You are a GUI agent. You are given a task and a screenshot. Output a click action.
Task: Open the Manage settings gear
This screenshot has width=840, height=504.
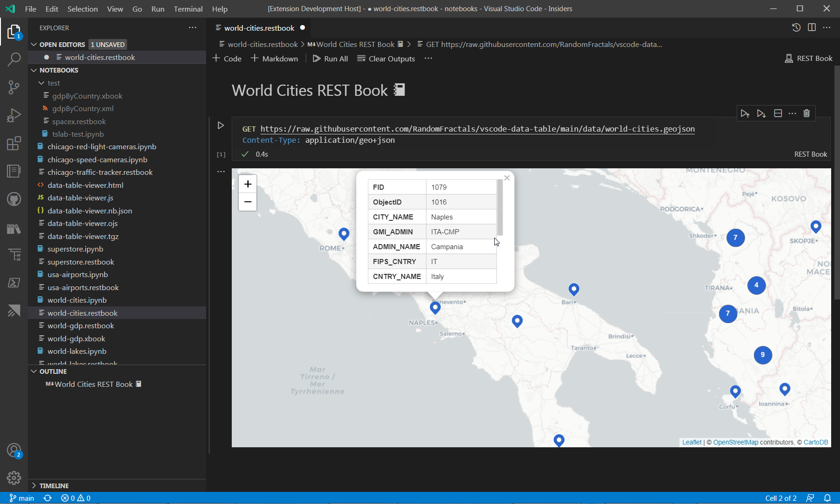[x=14, y=478]
